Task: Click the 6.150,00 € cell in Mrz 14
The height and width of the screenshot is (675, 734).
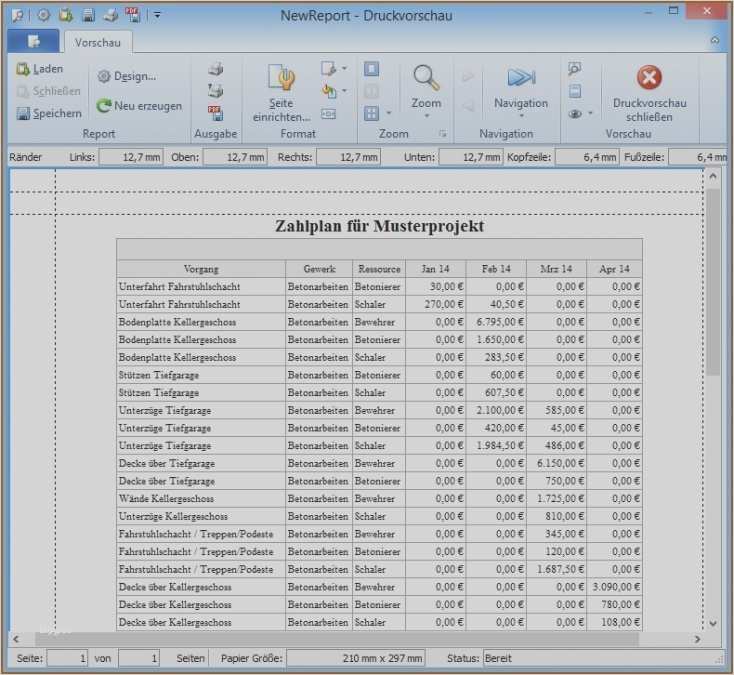Action: coord(557,463)
